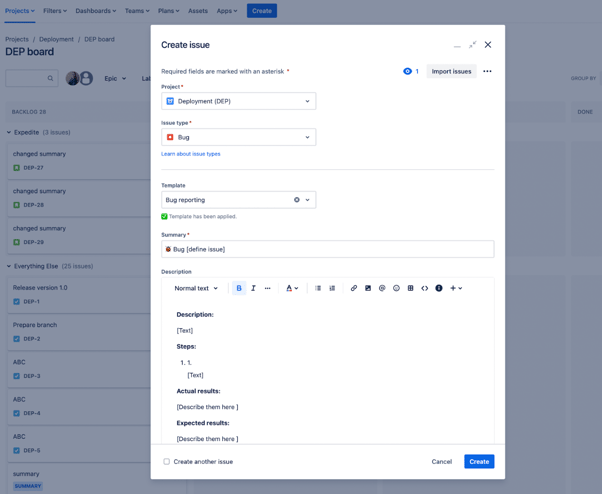Viewport: 602px width, 494px height.
Task: Insert a code snippet
Action: click(x=424, y=288)
